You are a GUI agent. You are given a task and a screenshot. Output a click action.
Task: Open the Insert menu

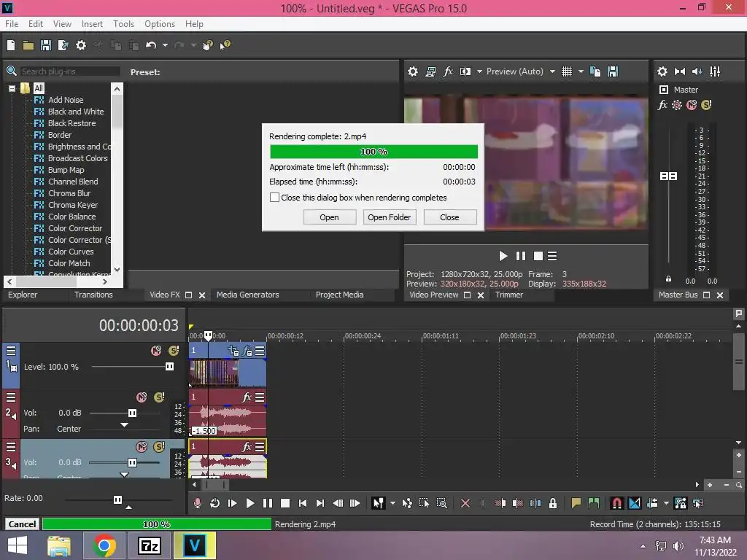tap(92, 24)
